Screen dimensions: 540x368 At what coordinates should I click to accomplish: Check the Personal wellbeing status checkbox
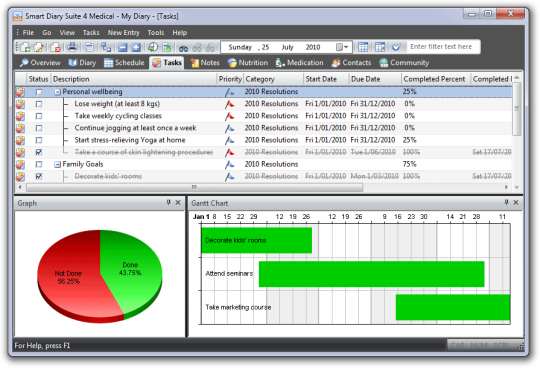tap(39, 92)
